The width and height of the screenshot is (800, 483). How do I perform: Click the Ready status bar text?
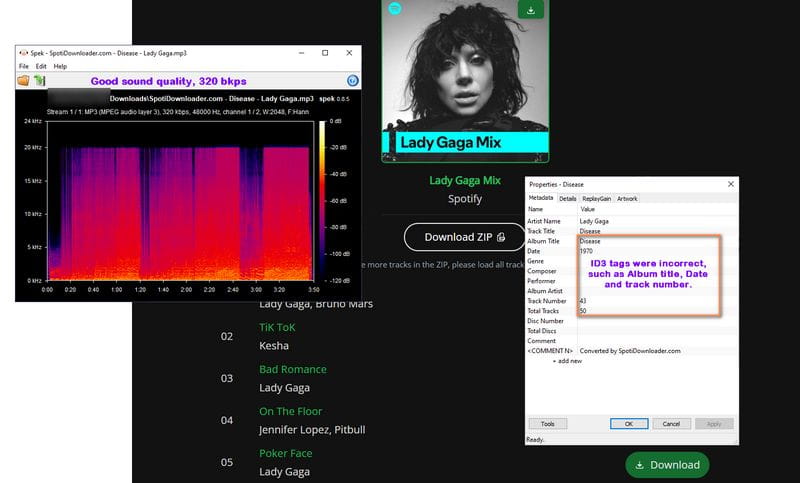536,440
